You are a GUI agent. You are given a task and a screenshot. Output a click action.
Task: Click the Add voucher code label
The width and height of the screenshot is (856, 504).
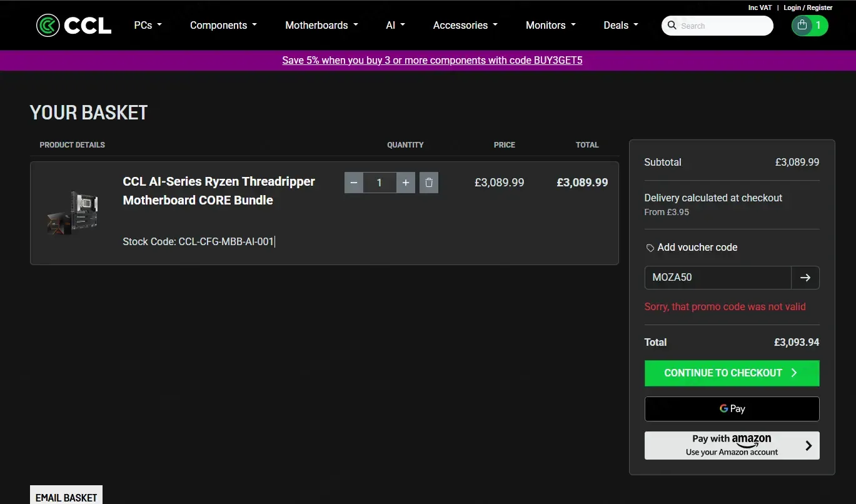(697, 248)
